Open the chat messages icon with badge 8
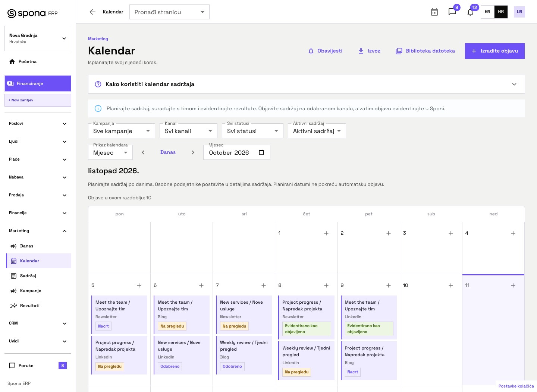Image resolution: width=537 pixels, height=392 pixels. point(452,12)
